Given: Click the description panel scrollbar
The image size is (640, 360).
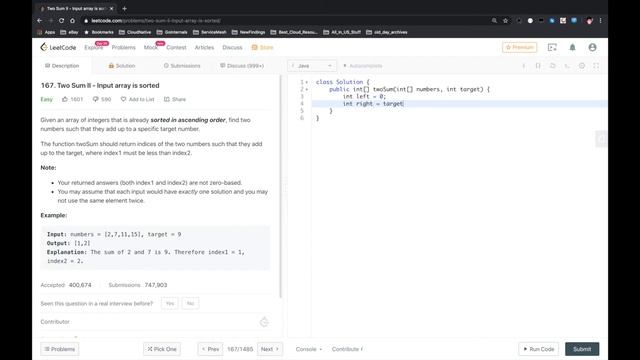Looking at the screenshot, I should pos(280,186).
